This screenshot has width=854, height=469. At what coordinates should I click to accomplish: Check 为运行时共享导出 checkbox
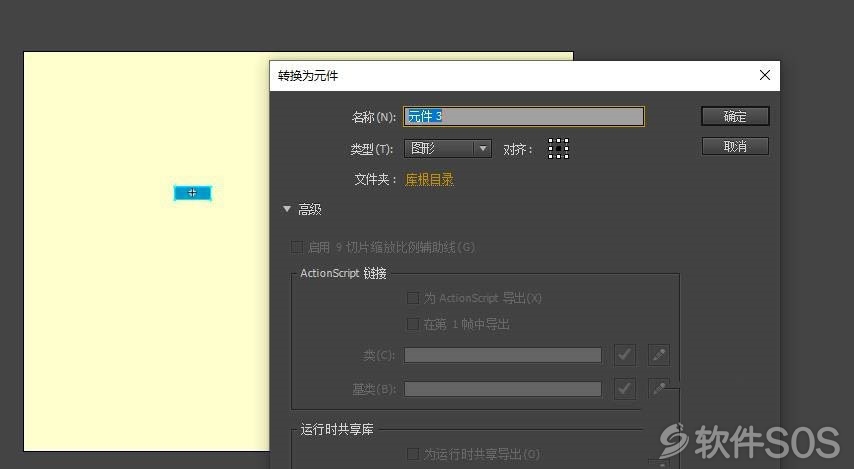413,454
